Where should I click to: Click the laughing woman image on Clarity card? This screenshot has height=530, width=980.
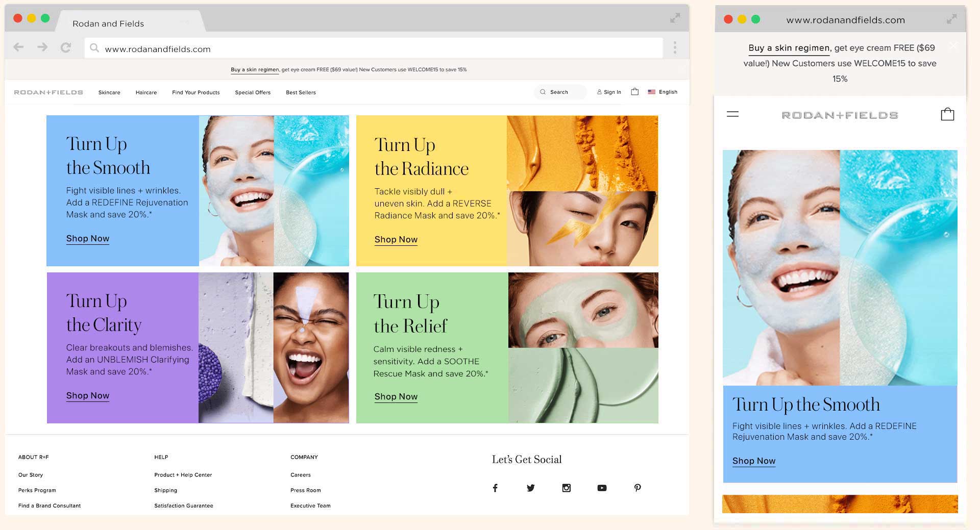[311, 347]
